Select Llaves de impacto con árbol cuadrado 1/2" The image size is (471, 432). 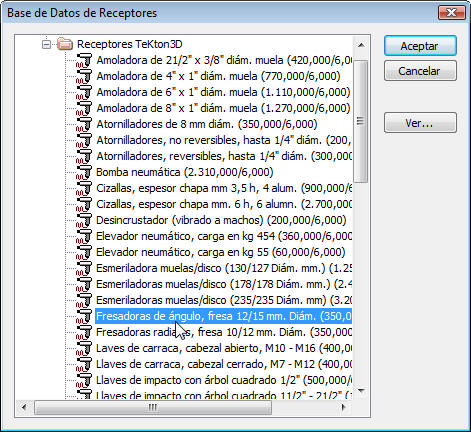click(224, 380)
